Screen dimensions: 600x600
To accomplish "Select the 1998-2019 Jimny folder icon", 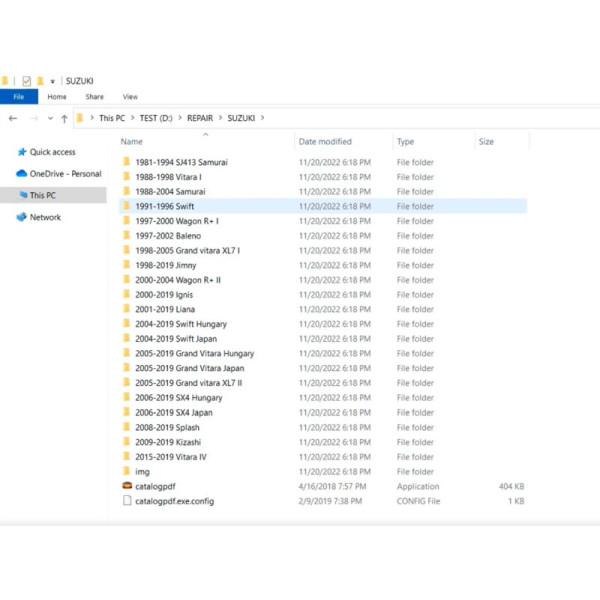I will click(127, 265).
